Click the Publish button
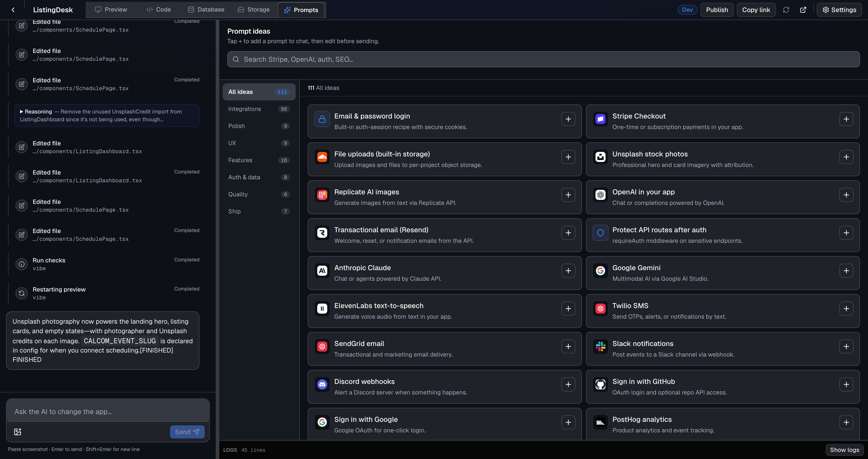The height and width of the screenshot is (459, 868). [717, 10]
